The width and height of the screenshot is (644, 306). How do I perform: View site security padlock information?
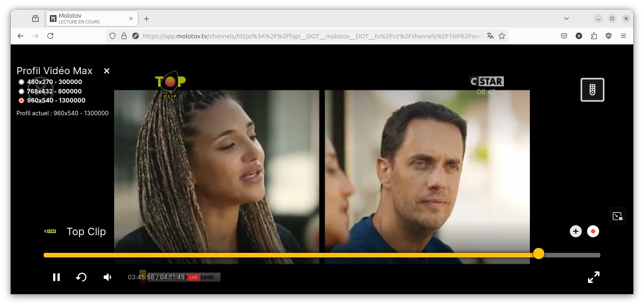(x=124, y=36)
